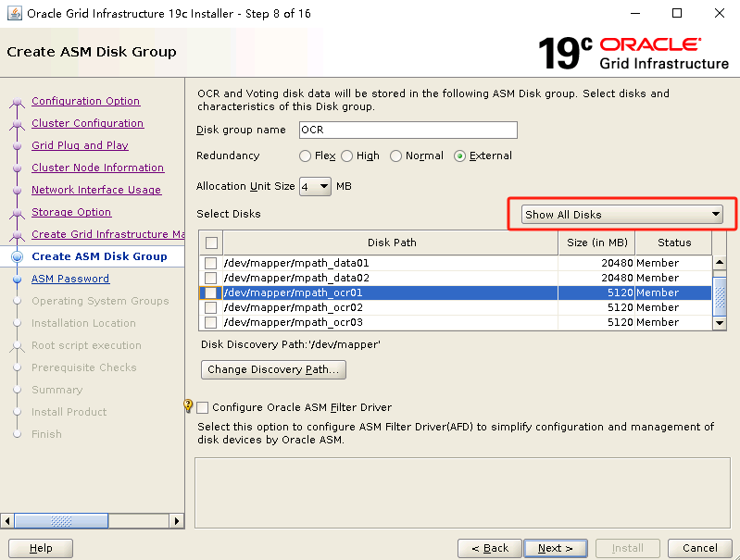Image resolution: width=740 pixels, height=560 pixels.
Task: Click the disk table scroll up arrow
Action: point(720,262)
